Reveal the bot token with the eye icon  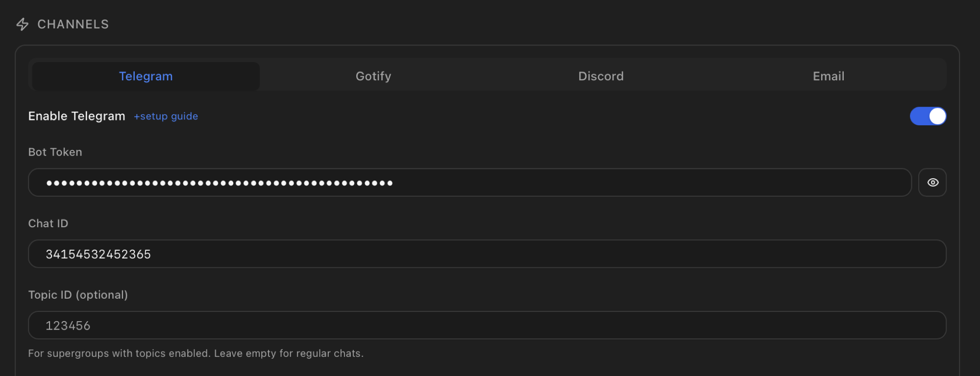(x=932, y=183)
